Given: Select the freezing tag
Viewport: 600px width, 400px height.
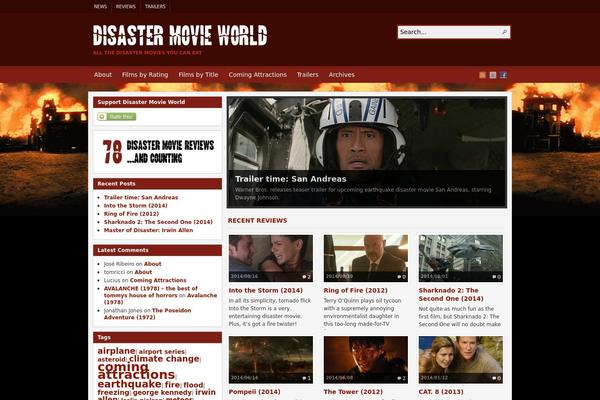Looking at the screenshot, I should (113, 393).
